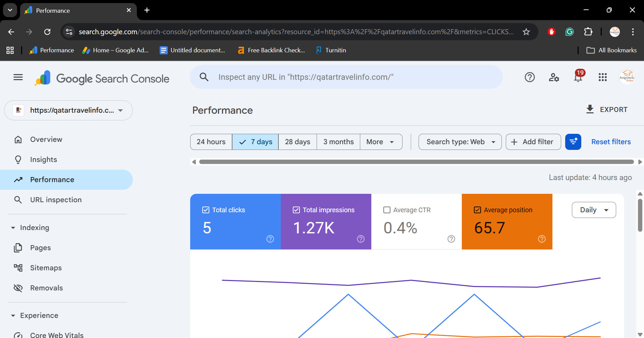Screen dimensions: 644x338
Task: Click the URL inspection search field
Action: tap(346, 77)
